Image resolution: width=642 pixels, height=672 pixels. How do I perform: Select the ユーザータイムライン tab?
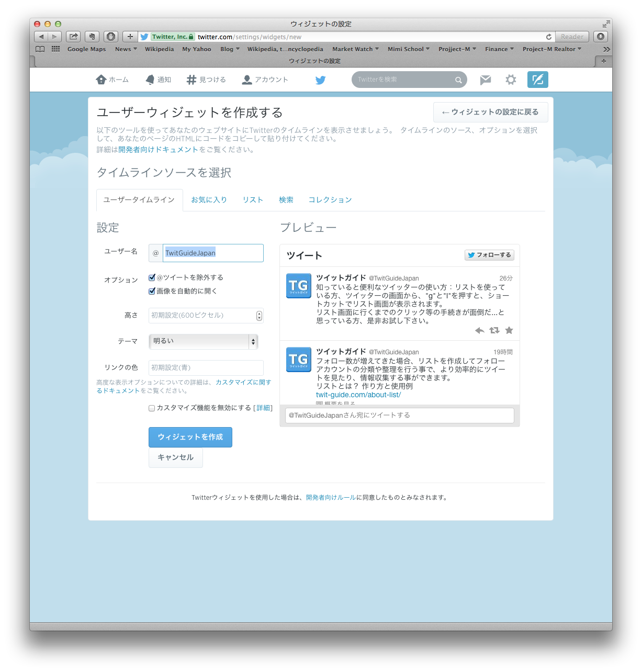tap(139, 200)
